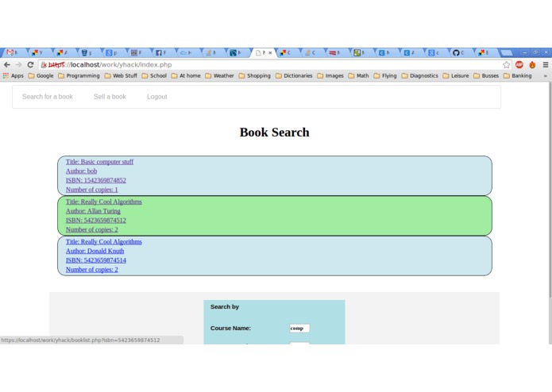Click the Course Name input field
This screenshot has height=392, width=552.
click(x=299, y=329)
